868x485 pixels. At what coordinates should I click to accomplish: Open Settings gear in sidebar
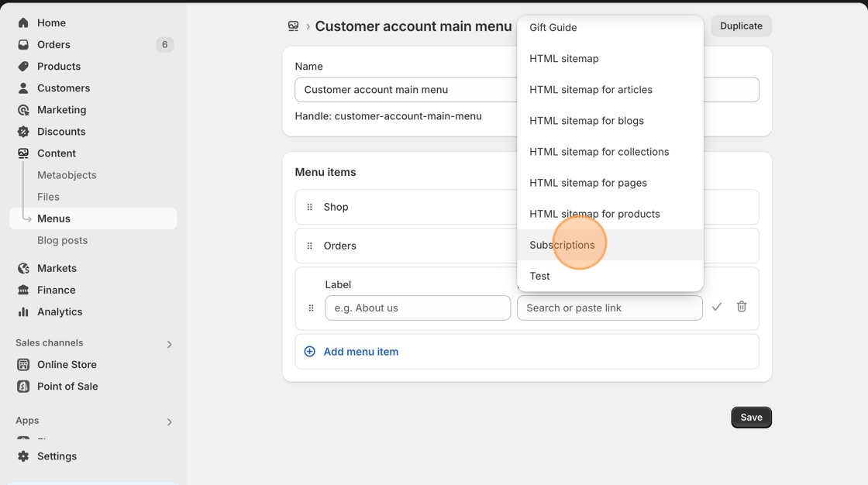point(23,456)
